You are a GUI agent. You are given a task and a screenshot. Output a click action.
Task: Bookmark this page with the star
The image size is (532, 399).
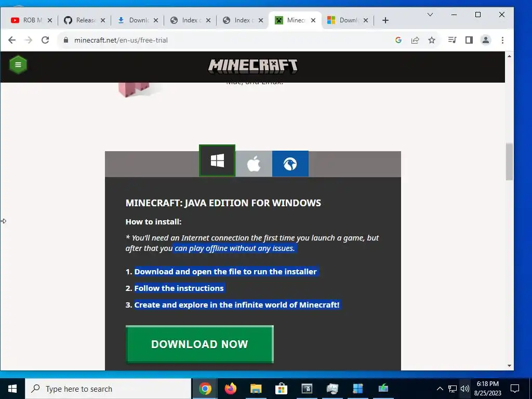coord(432,40)
